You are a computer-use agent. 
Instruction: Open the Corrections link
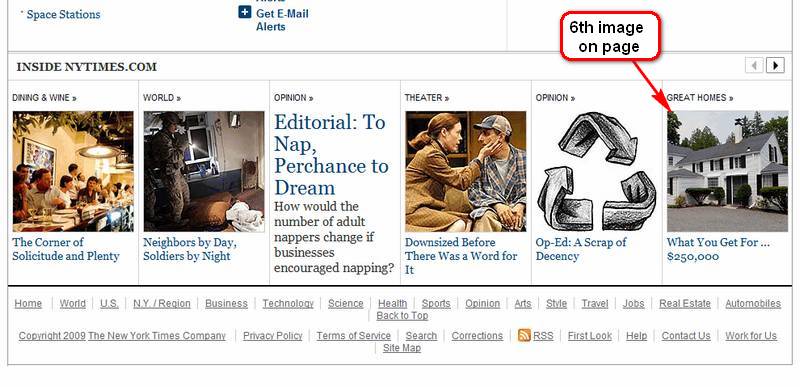point(477,336)
